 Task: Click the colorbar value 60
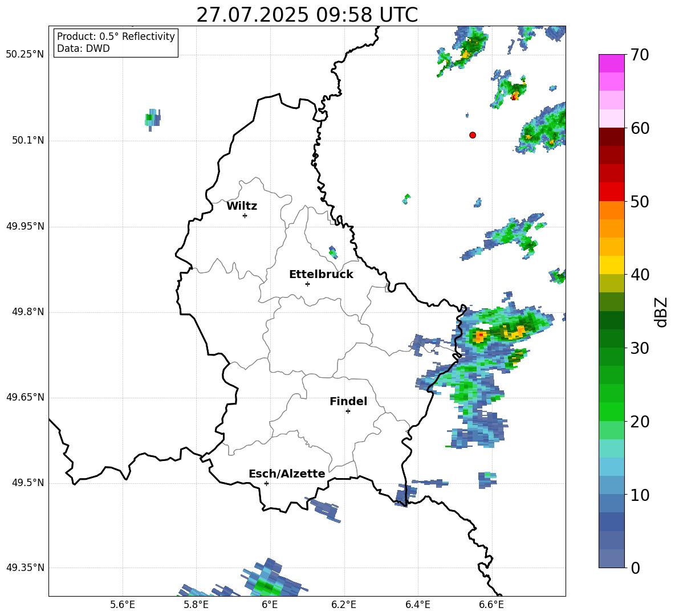(x=640, y=128)
